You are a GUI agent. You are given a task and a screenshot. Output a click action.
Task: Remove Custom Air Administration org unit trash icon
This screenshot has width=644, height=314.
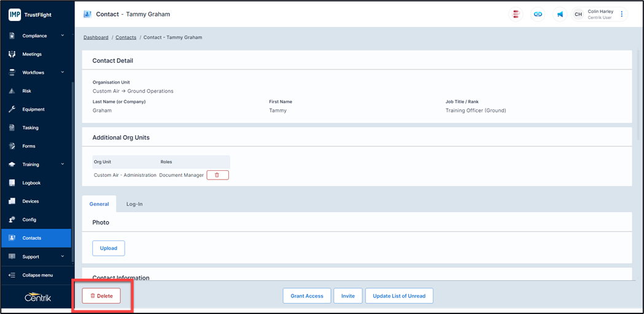tap(217, 175)
